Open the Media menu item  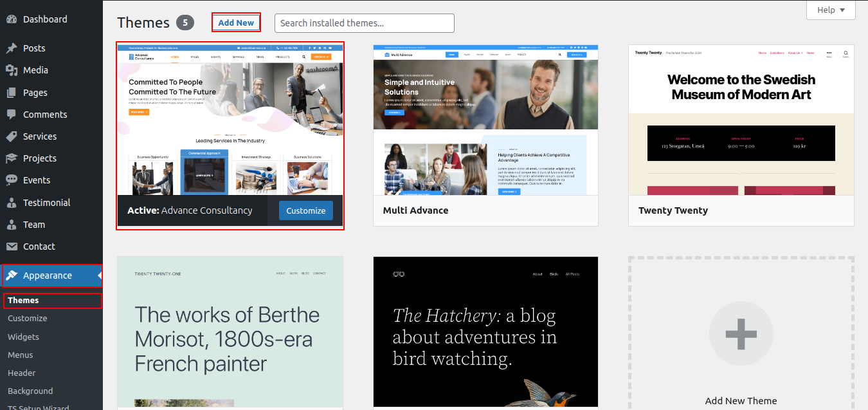coord(51,70)
